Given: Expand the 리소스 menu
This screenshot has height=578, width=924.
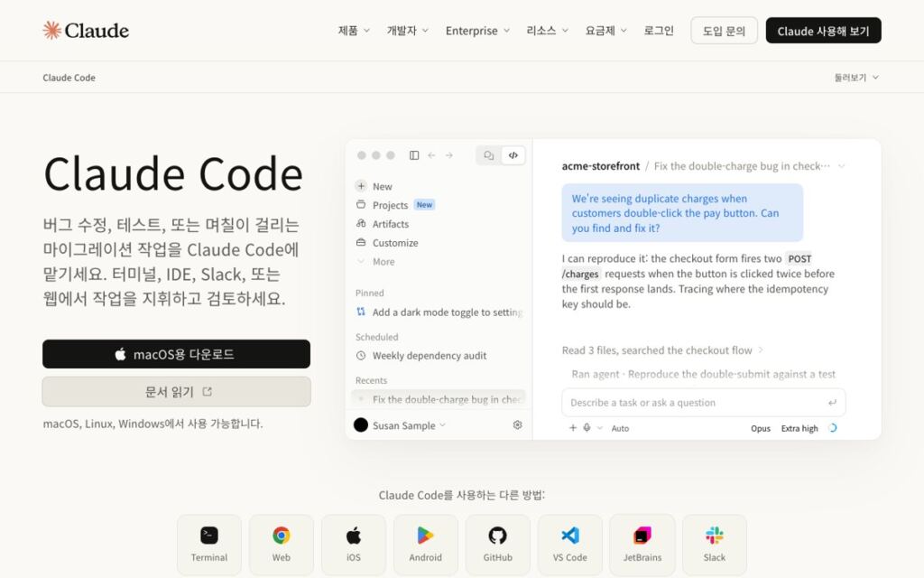Looking at the screenshot, I should click(547, 30).
